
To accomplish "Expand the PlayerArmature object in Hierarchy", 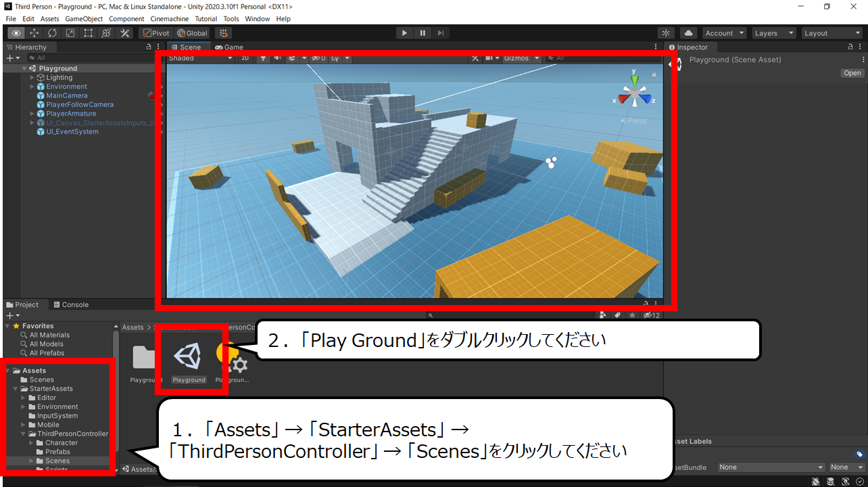I will 32,114.
